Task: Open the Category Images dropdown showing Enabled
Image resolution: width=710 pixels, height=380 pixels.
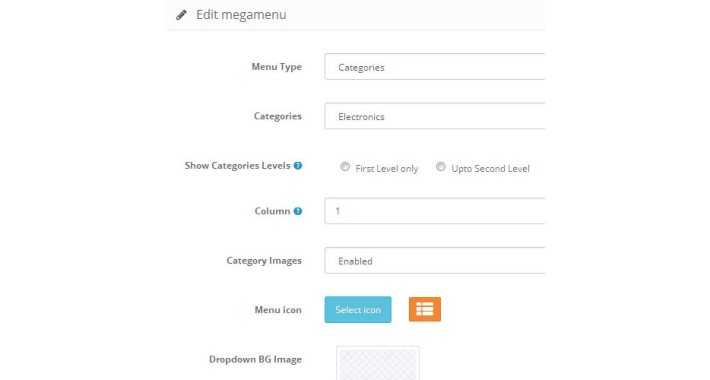Action: (435, 260)
